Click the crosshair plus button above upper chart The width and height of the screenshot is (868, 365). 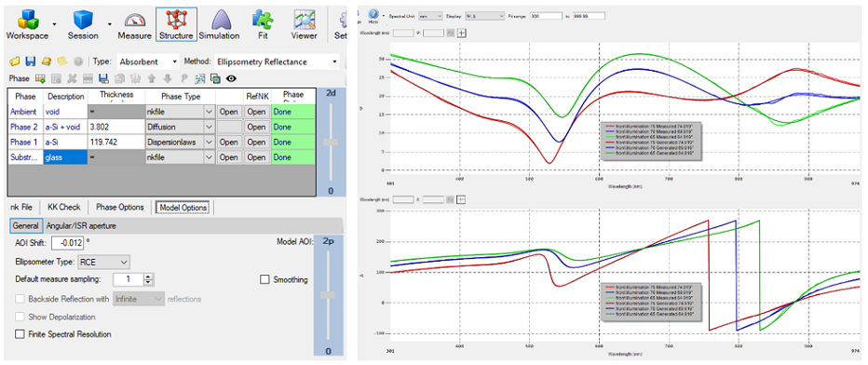pos(462,34)
